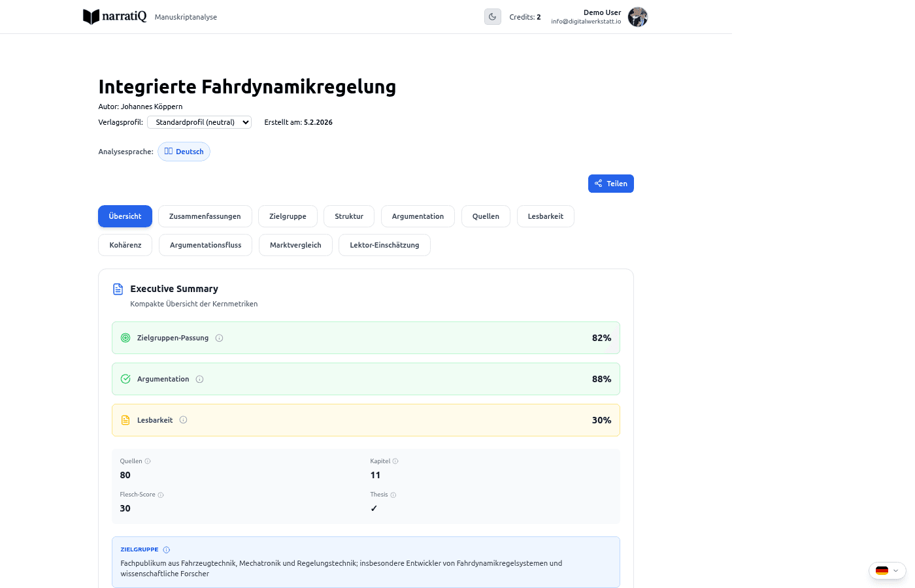
Task: Toggle the Quellen info indicator
Action: (x=148, y=461)
